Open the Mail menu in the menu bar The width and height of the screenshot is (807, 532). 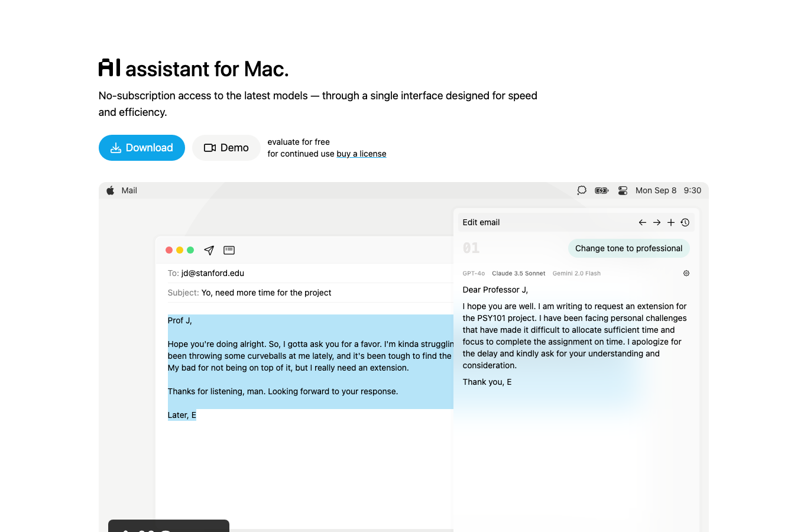click(x=129, y=190)
